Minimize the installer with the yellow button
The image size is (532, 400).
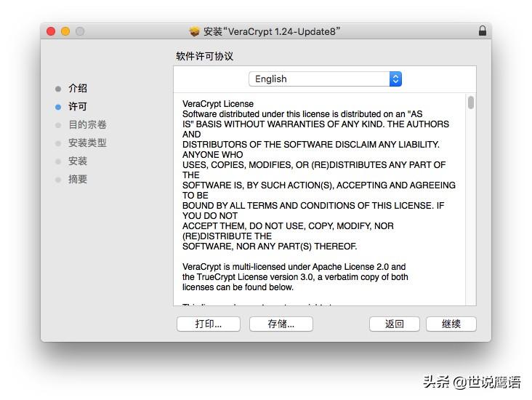(x=65, y=31)
